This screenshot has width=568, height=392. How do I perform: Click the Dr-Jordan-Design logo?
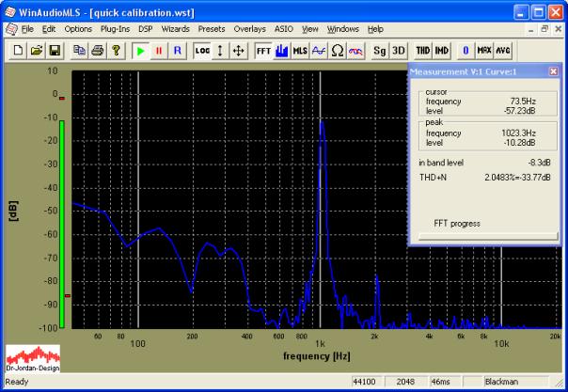33,357
